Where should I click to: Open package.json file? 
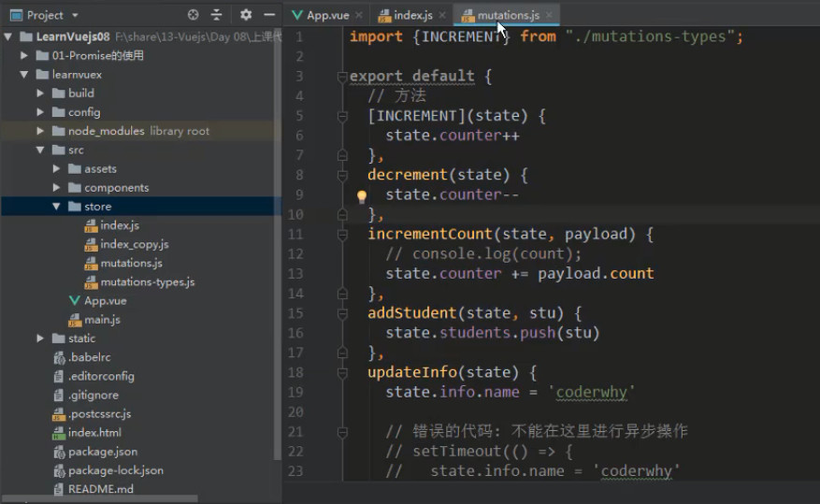[x=103, y=452]
